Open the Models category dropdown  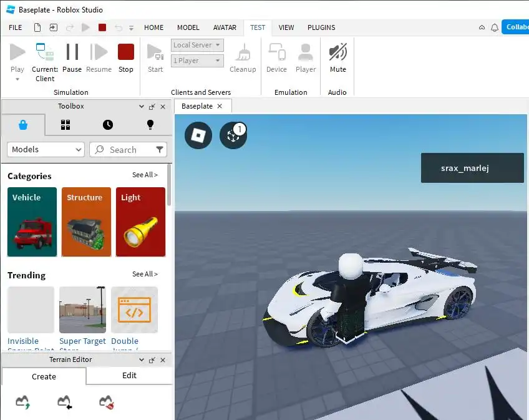tap(46, 150)
